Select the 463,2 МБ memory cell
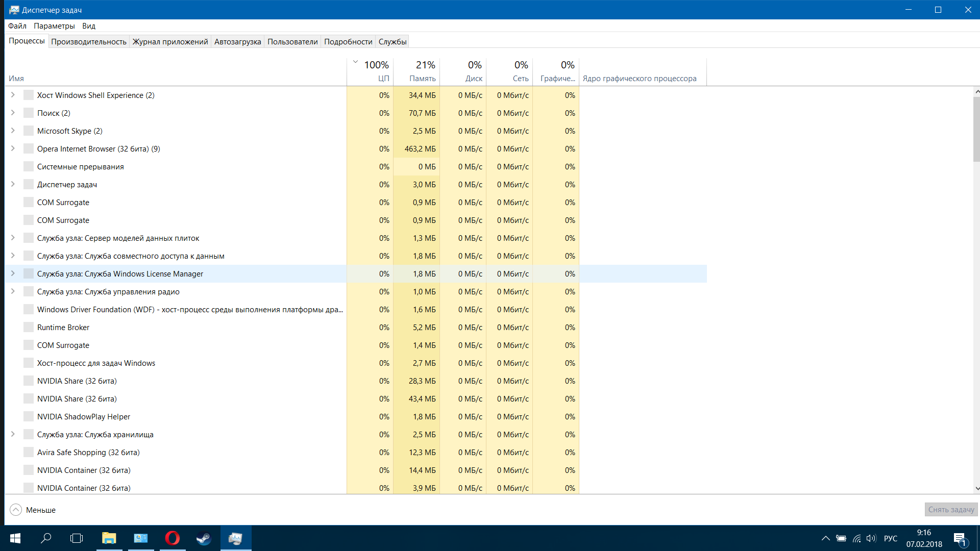 tap(416, 148)
